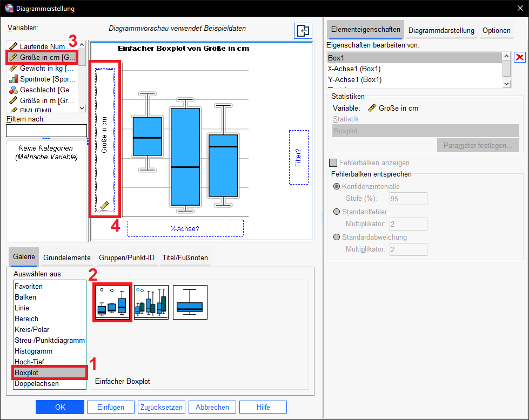529x420 pixels.
Task: Click ruler icon next to Statistiken variable
Action: click(x=372, y=108)
